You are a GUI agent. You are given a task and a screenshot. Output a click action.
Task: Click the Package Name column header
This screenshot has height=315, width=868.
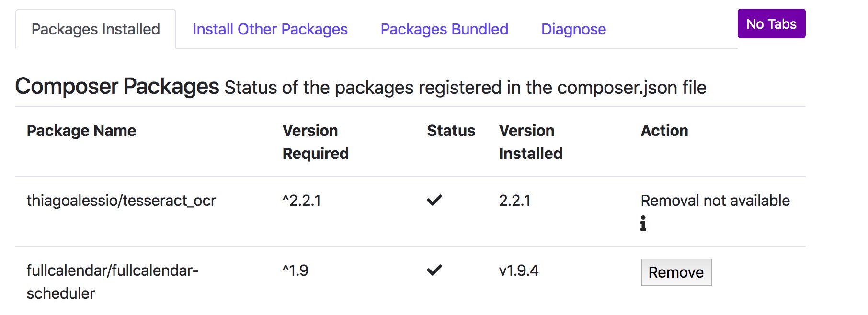click(81, 131)
